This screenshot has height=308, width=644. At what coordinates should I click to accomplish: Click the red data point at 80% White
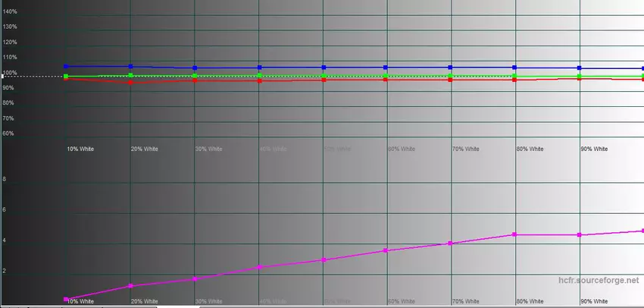(515, 79)
